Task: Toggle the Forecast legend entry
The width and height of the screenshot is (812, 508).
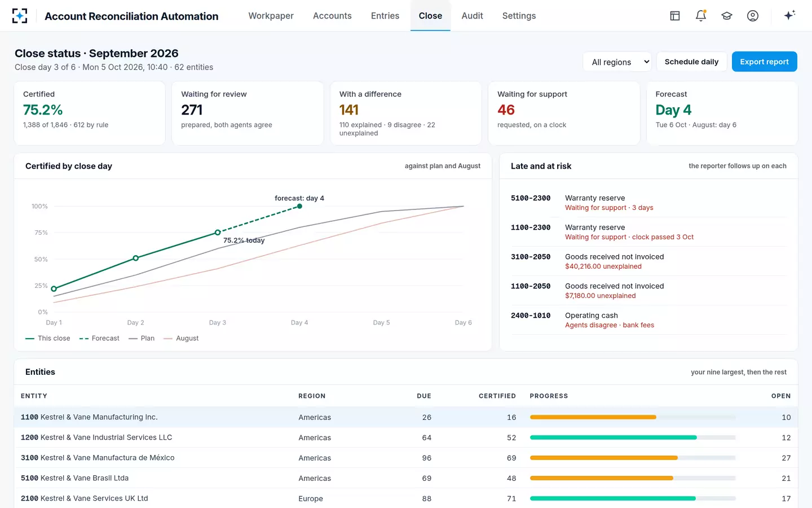Action: click(99, 339)
